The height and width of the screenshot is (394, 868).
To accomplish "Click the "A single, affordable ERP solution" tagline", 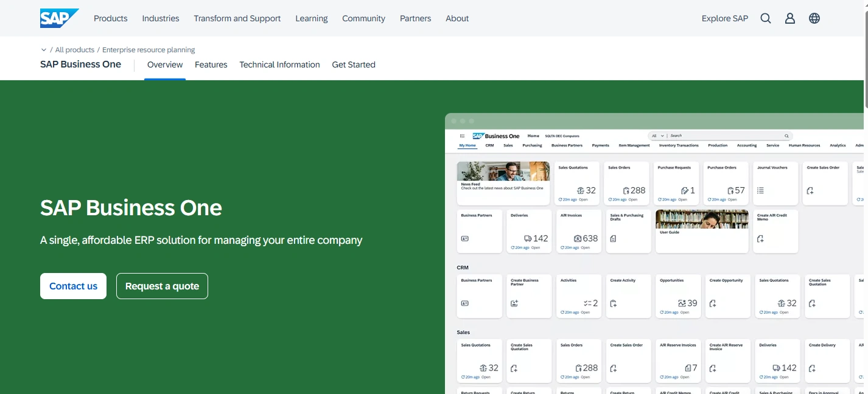I will (x=201, y=240).
